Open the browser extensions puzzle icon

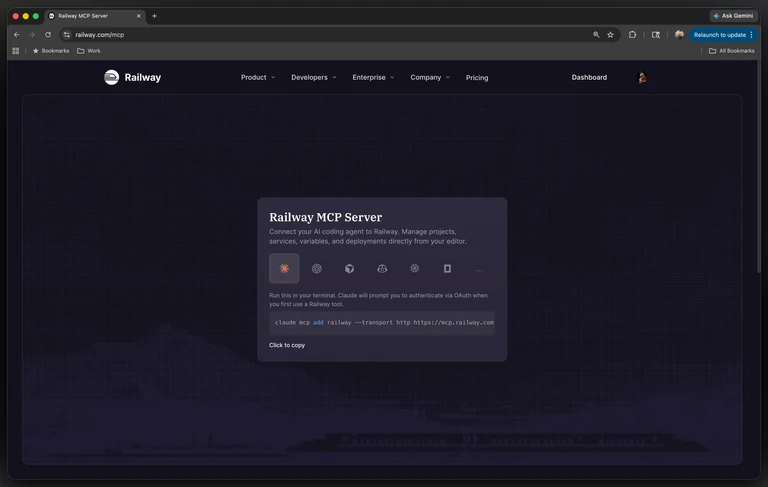click(x=632, y=35)
